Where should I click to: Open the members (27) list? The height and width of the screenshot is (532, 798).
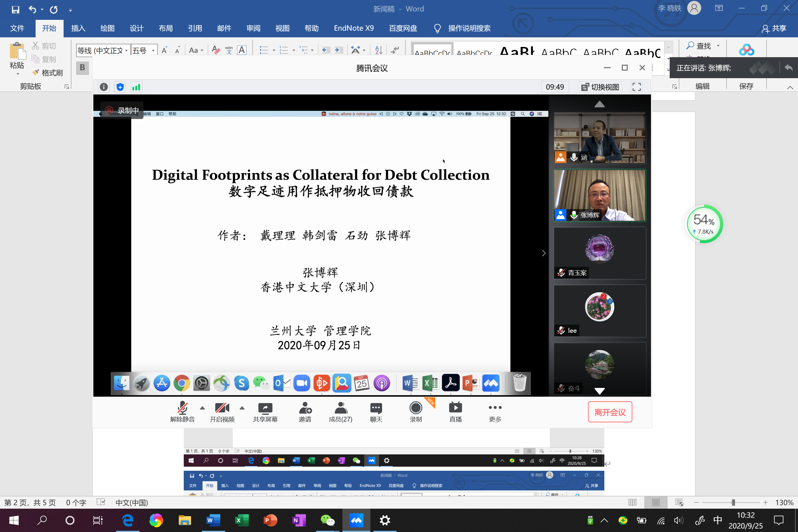click(340, 412)
